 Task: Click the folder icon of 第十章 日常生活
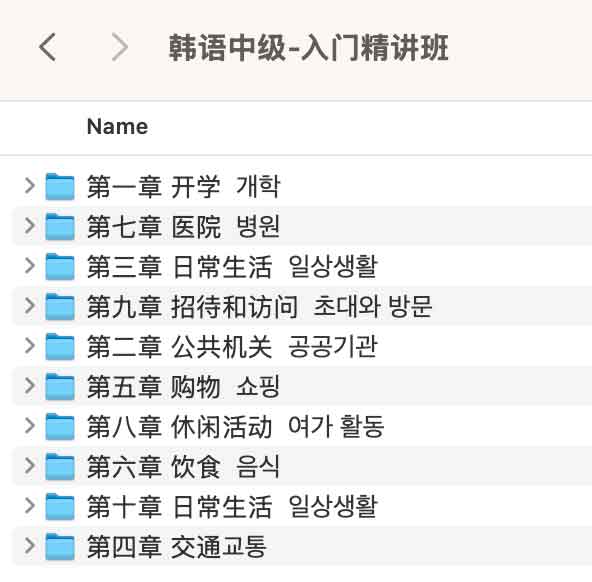pos(60,506)
